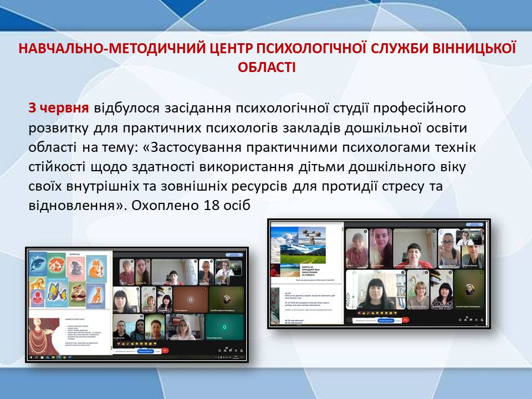Viewport: 532px width, 399px height.
Task: Click the heart emoji reaction in left screenshot
Action: pyautogui.click(x=119, y=344)
